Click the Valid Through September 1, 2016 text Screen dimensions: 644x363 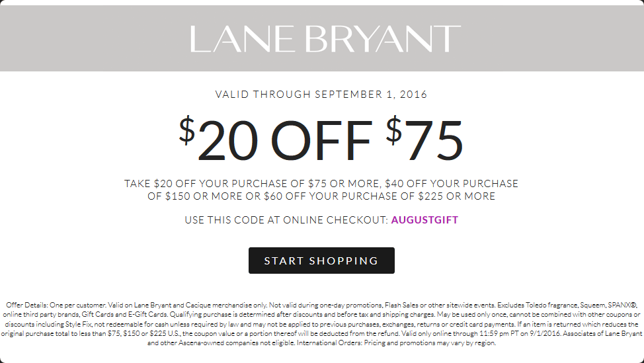[x=321, y=95]
